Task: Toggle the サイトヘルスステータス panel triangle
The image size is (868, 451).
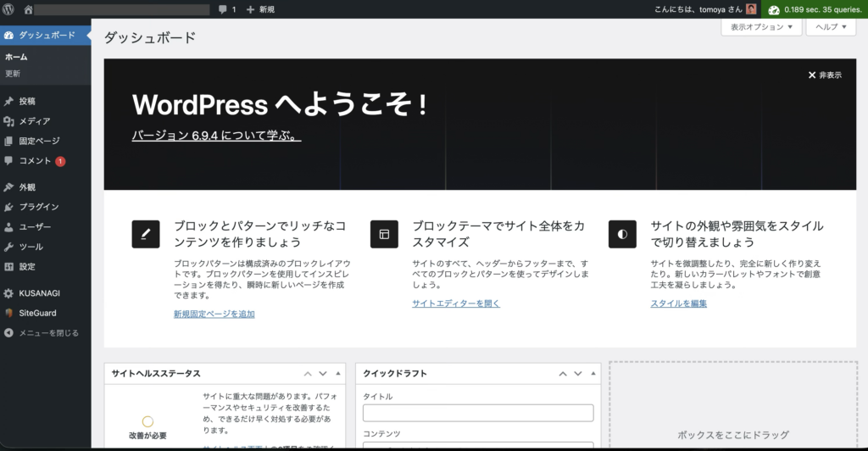Action: [338, 373]
